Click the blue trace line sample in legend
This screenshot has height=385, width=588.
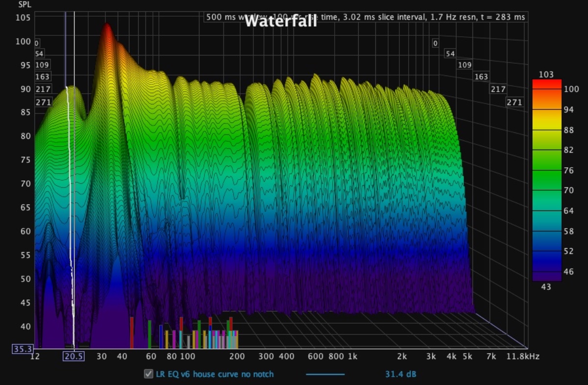[x=325, y=374]
